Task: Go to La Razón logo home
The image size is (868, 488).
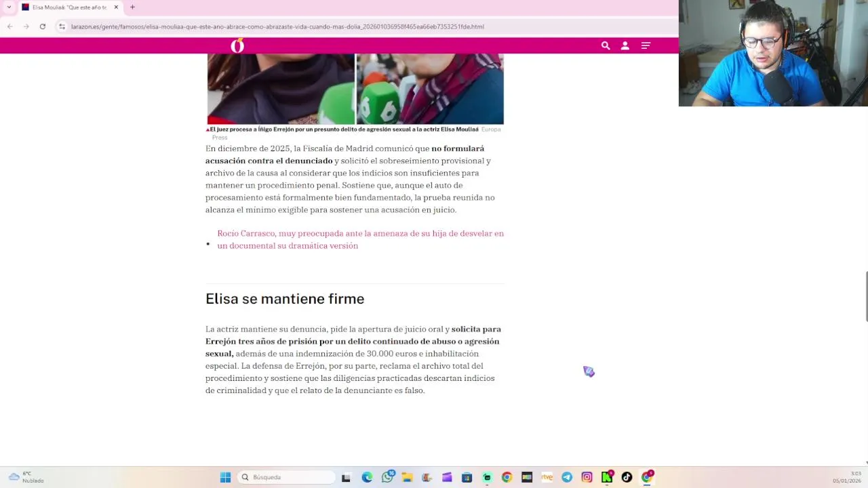Action: coord(237,45)
